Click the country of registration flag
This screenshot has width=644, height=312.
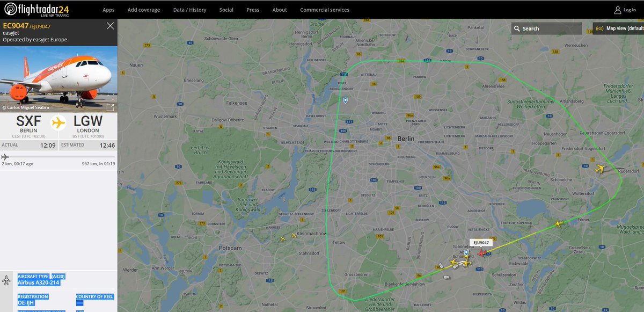click(x=80, y=303)
